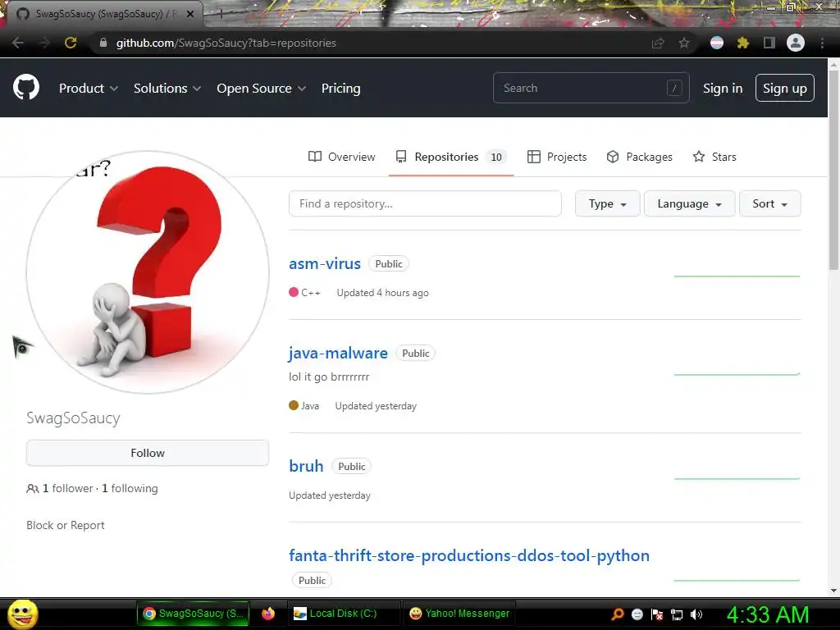This screenshot has height=630, width=840.
Task: Switch to the Packages tab
Action: point(639,157)
